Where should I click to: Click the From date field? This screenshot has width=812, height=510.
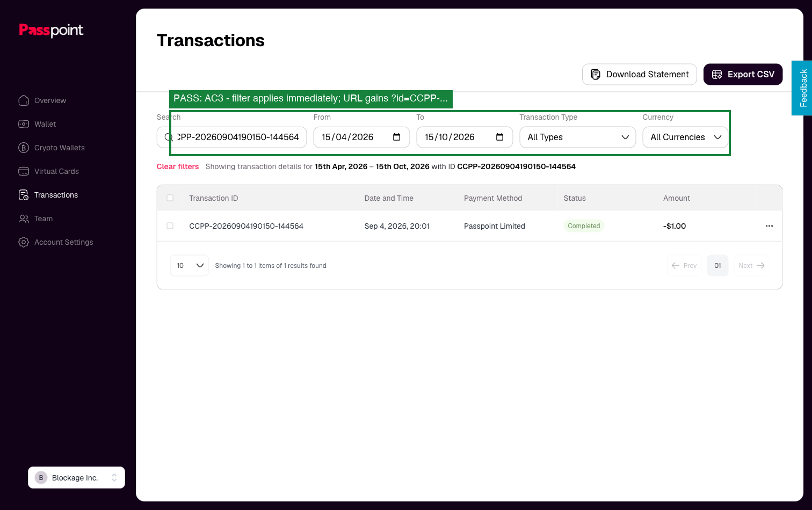point(362,137)
